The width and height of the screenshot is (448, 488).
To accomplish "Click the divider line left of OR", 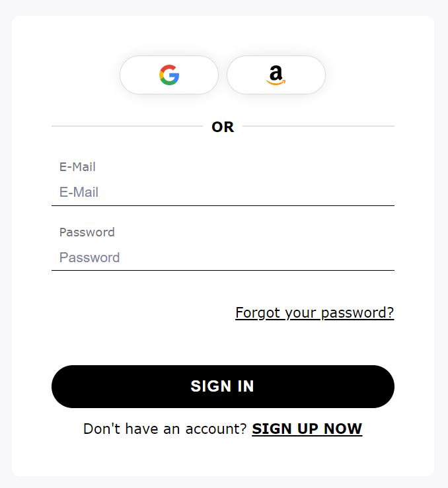I will (x=127, y=126).
